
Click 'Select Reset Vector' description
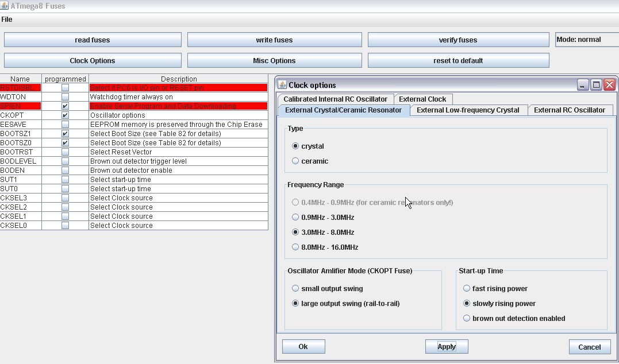[x=121, y=152]
